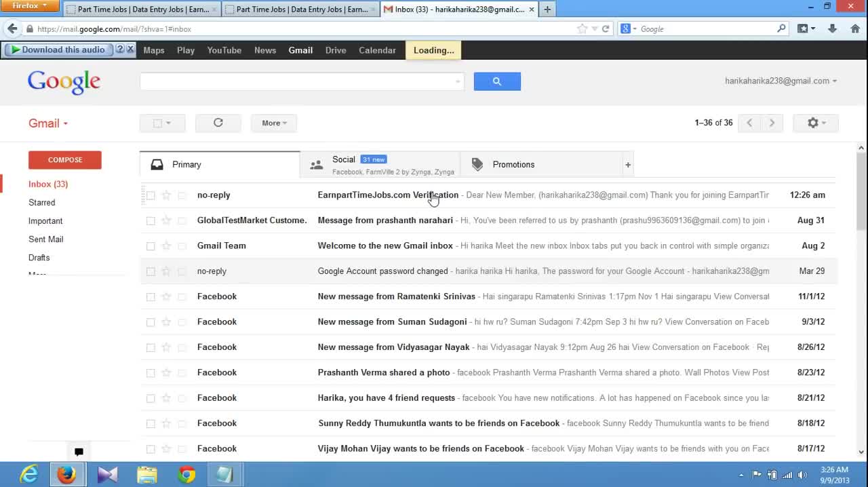Open the Firefox downloads arrow
This screenshot has height=487, width=868.
pos(833,28)
